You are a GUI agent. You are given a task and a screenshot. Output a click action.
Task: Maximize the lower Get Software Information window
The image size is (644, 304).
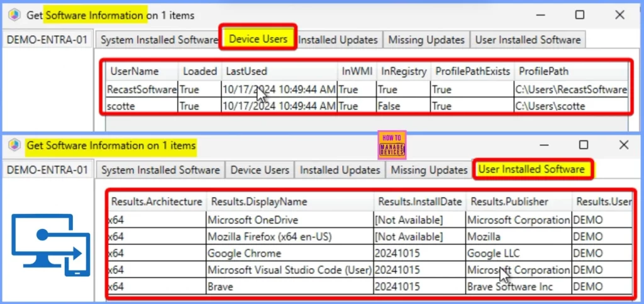coord(583,145)
